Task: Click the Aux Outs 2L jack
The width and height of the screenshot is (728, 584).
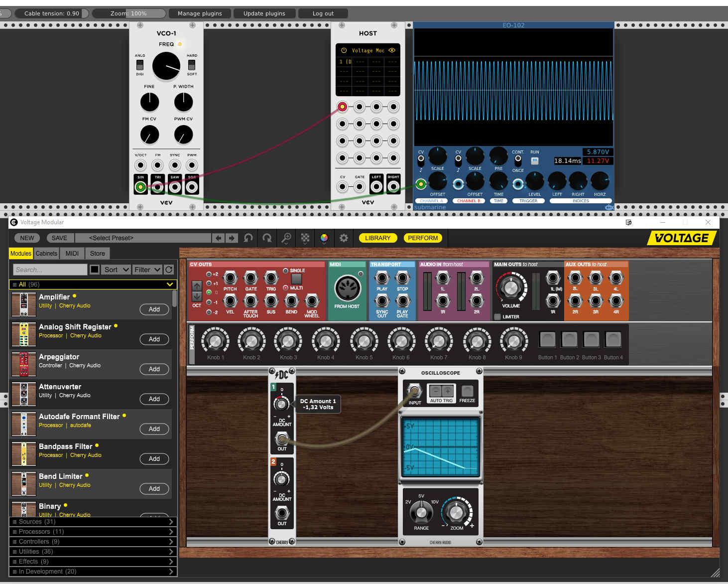Action: click(x=575, y=278)
